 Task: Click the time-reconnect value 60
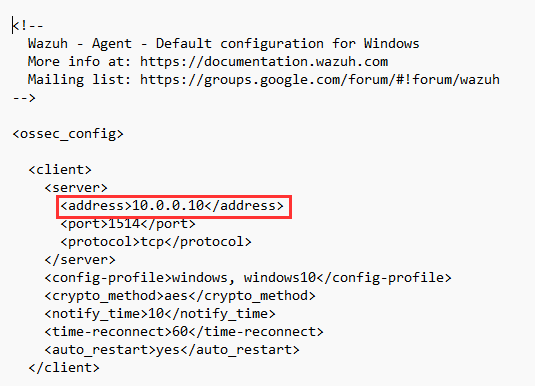180,332
